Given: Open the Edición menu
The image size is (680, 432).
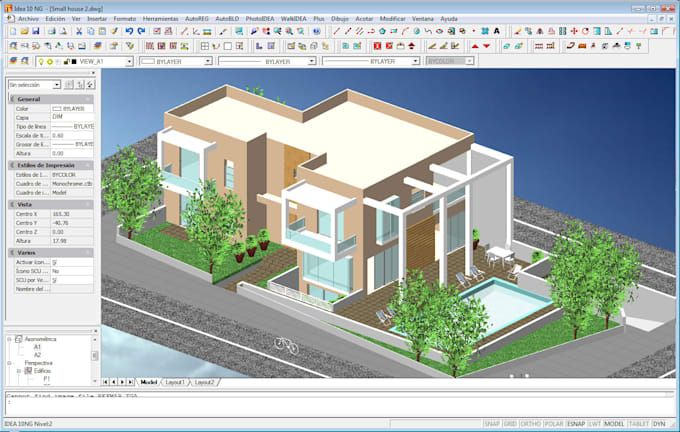Looking at the screenshot, I should pos(55,19).
